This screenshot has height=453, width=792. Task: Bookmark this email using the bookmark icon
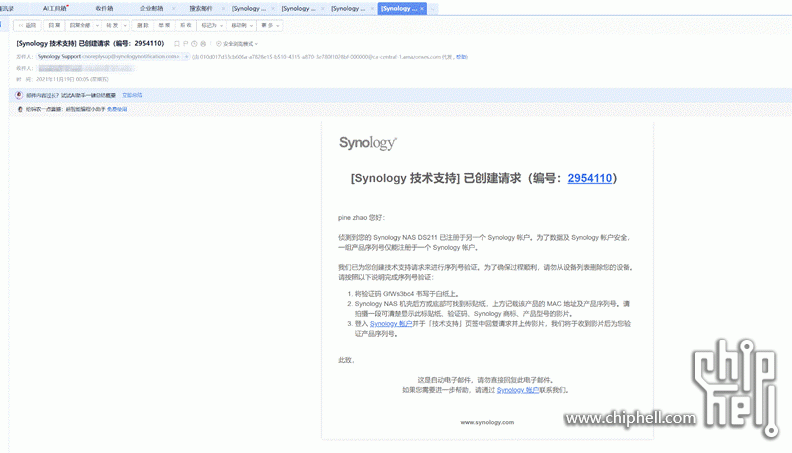pos(177,44)
